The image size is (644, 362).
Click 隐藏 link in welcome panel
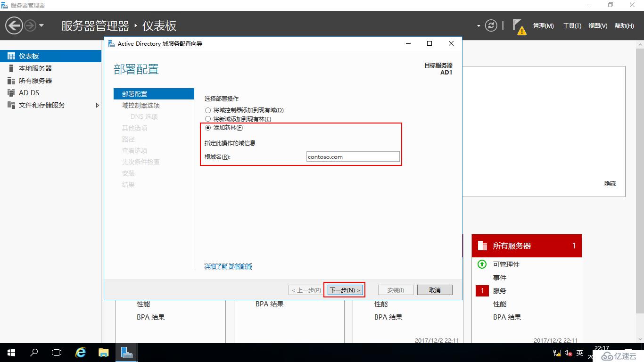(610, 183)
